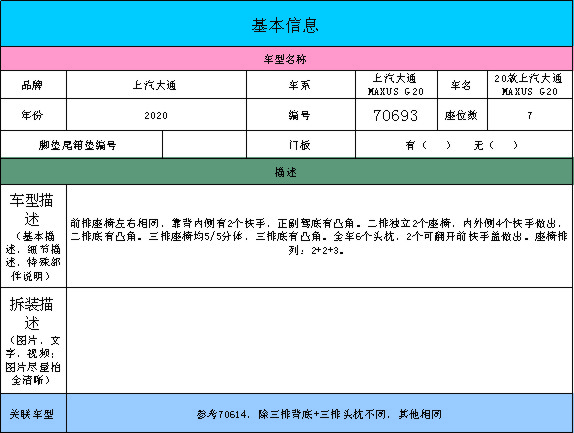Click the 车系 label cell
The image size is (574, 433).
[301, 85]
